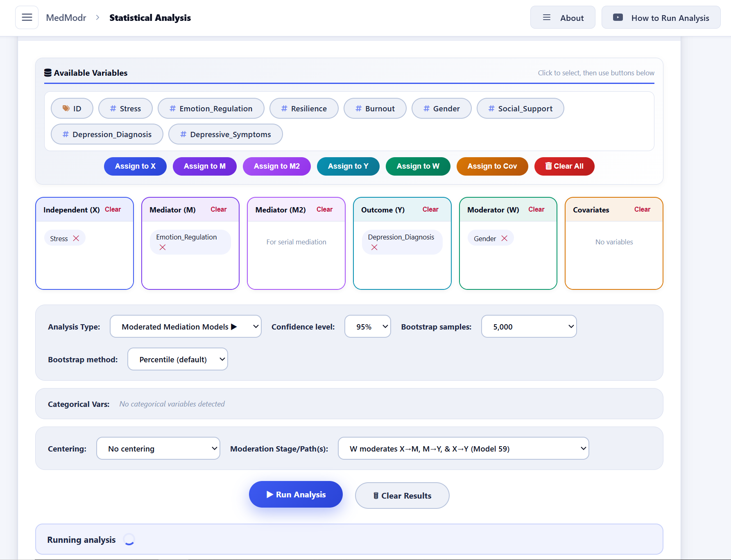Select the Emotion_Regulation variable chip
The image size is (731, 560).
[x=211, y=108]
